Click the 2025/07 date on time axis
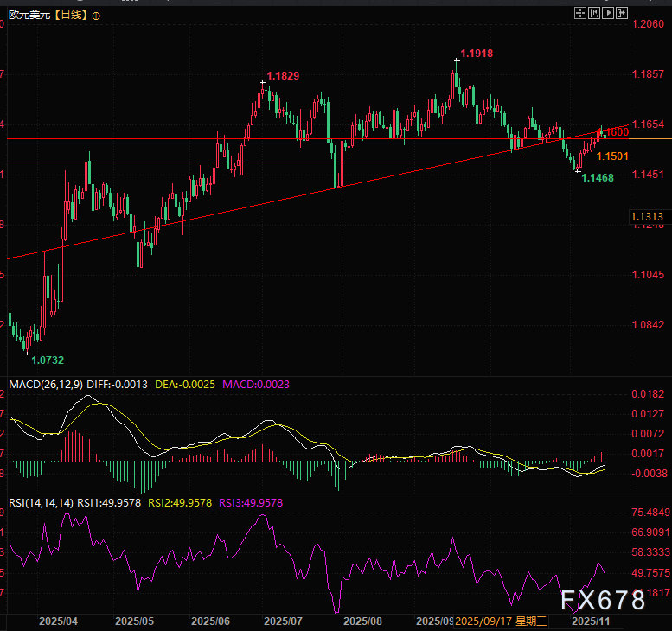The width and height of the screenshot is (672, 631). pyautogui.click(x=282, y=621)
